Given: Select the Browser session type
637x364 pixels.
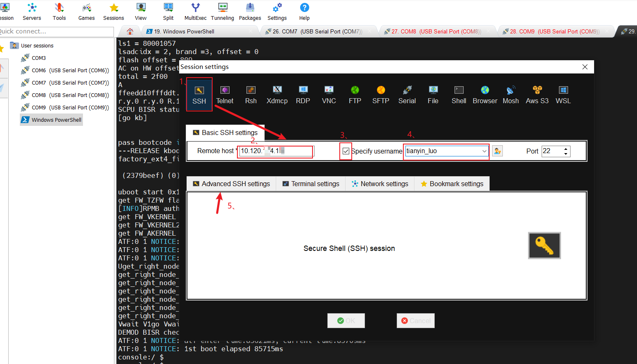Looking at the screenshot, I should (485, 95).
